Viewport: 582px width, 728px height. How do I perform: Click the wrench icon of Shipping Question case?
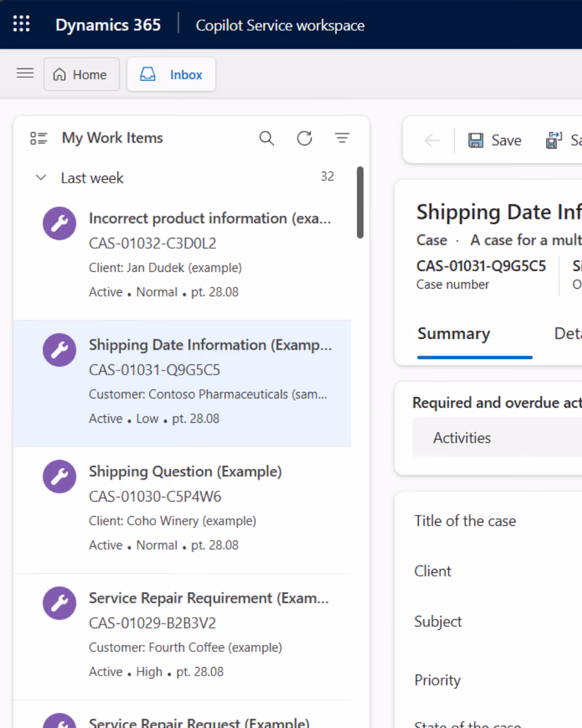[x=59, y=476]
